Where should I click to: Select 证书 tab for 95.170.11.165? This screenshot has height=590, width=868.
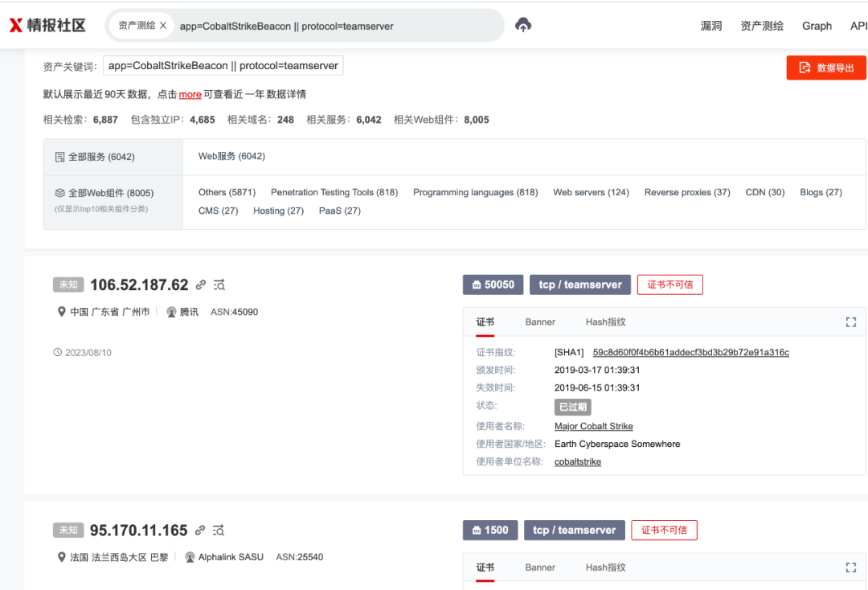(x=485, y=567)
